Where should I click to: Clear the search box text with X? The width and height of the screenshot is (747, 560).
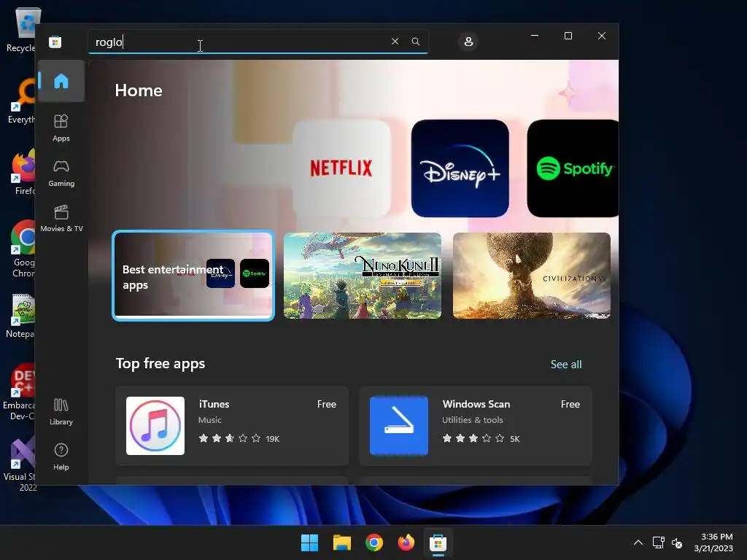[395, 42]
